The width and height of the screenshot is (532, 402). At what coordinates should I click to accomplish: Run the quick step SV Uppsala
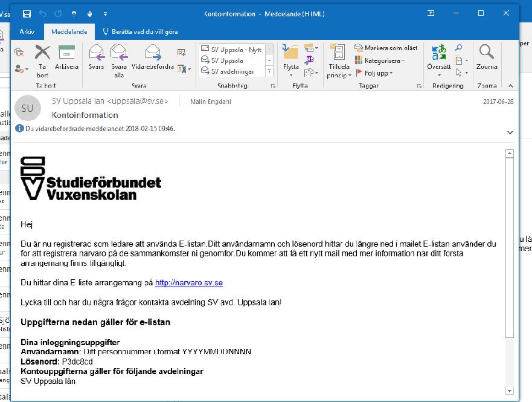(x=232, y=60)
